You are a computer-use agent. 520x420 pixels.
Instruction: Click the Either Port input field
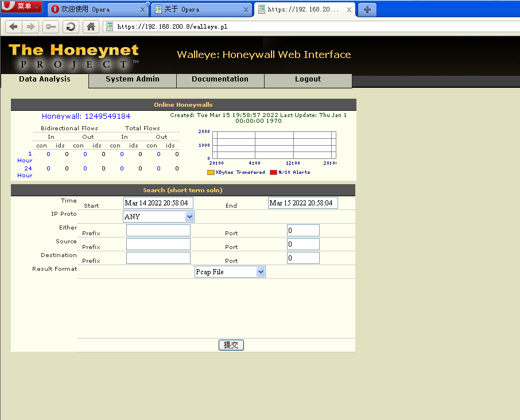(x=303, y=231)
